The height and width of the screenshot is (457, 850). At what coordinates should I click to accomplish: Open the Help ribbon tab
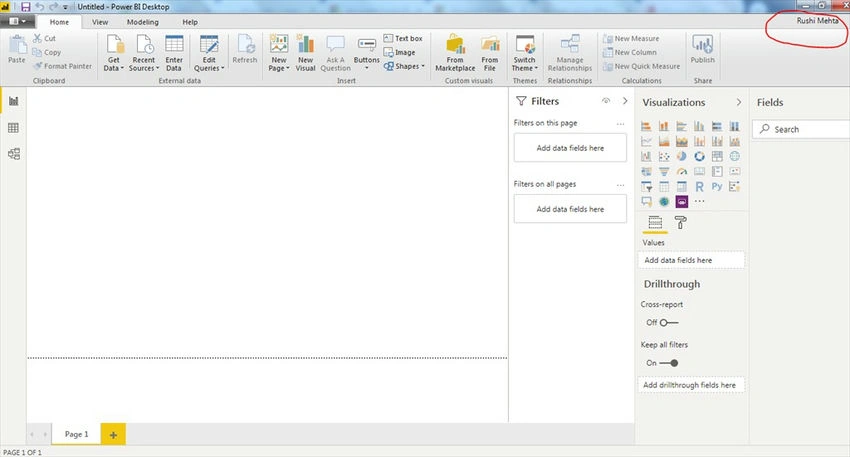point(190,22)
